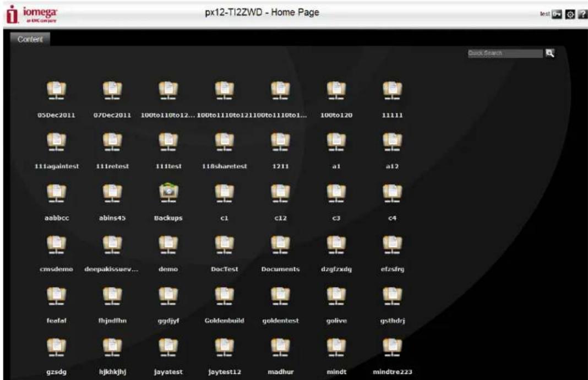
Task: Open help with the question mark icon
Action: [582, 14]
